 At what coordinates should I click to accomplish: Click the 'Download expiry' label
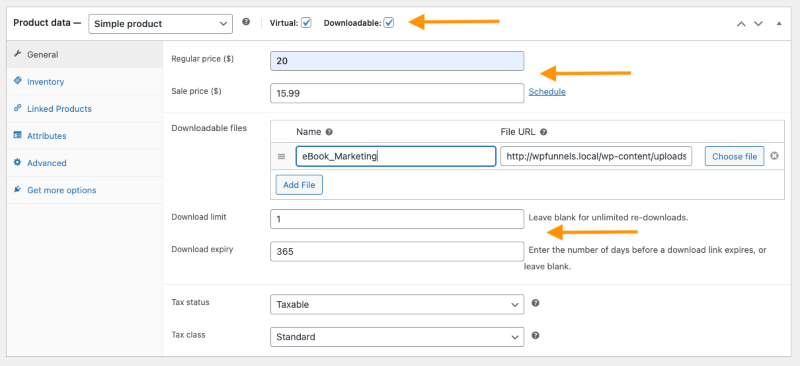tap(203, 249)
